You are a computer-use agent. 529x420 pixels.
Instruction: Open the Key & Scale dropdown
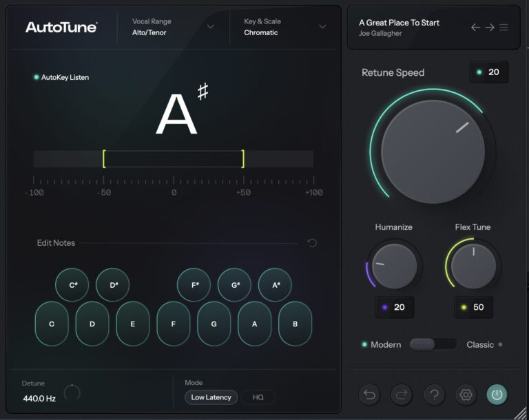point(322,27)
